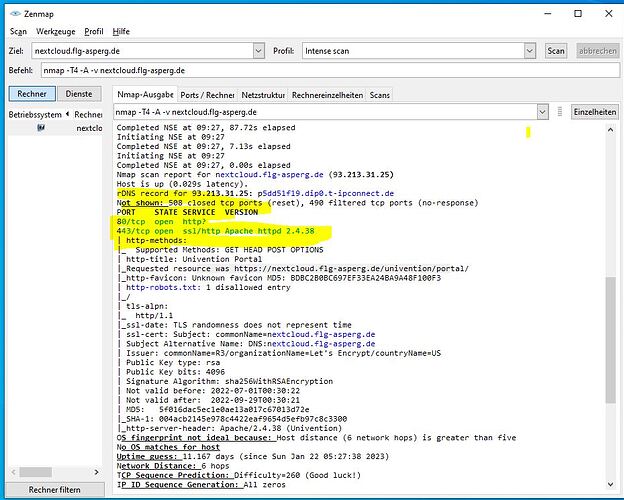Expand the Ziel target dropdown arrow
Screen dimensions: 624x500
(259, 51)
